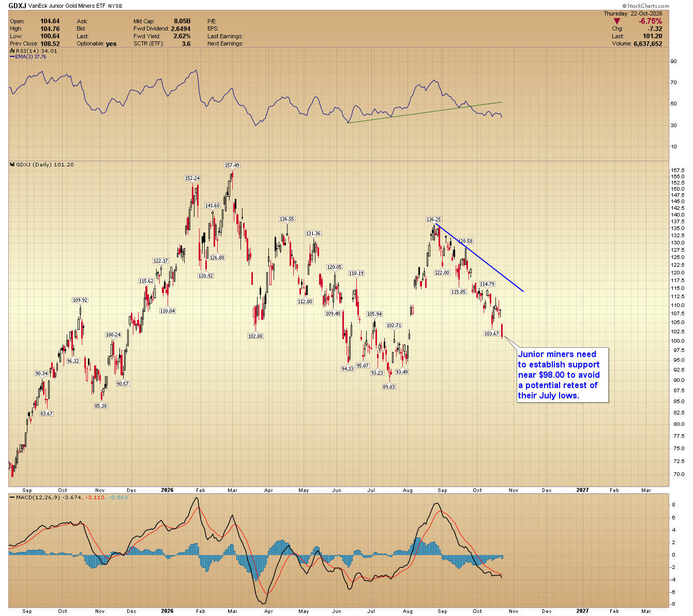The image size is (693, 616).
Task: Click the 152.24 price label
Action: click(192, 178)
